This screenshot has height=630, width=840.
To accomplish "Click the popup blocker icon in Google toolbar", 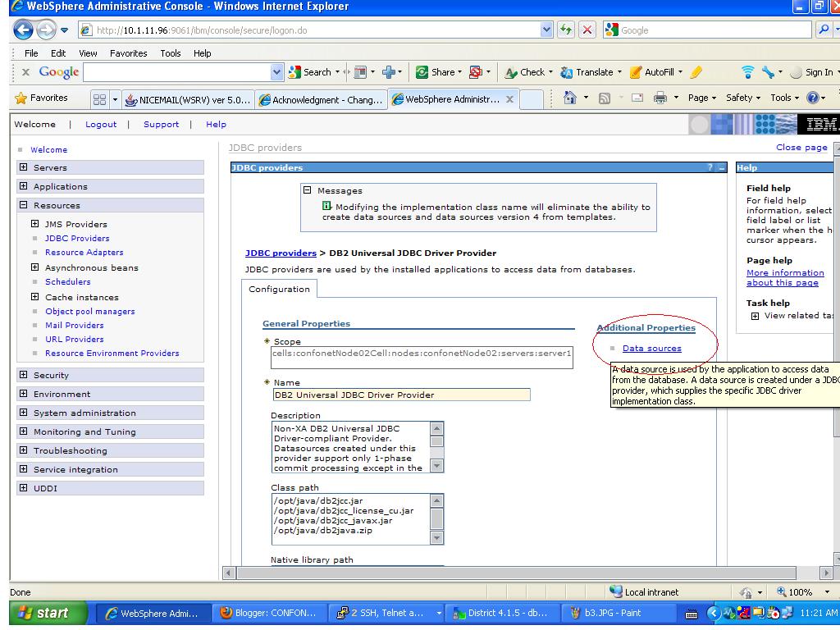I will [475, 72].
